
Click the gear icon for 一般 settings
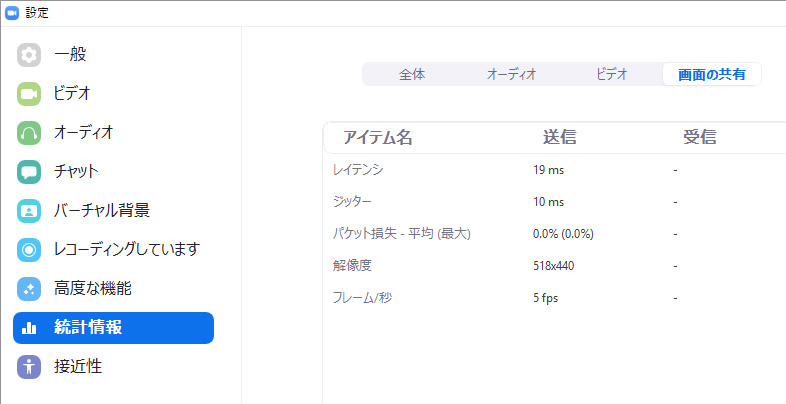tap(29, 55)
